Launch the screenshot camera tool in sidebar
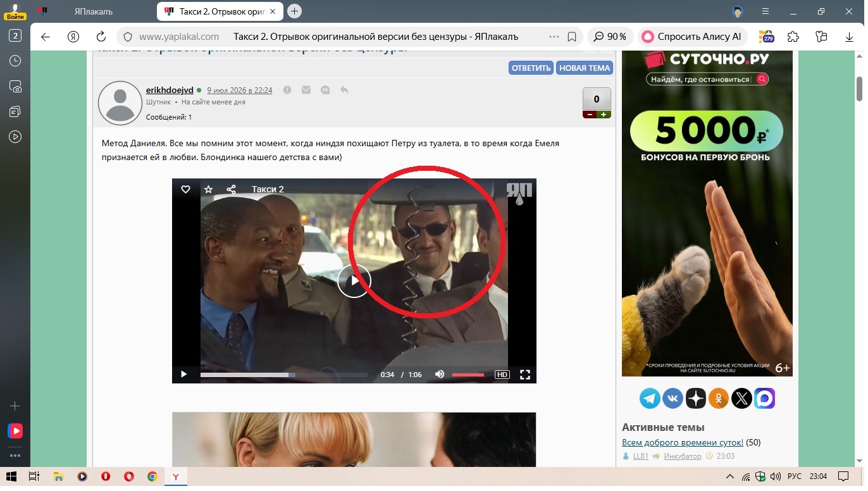This screenshot has width=868, height=491. [15, 87]
